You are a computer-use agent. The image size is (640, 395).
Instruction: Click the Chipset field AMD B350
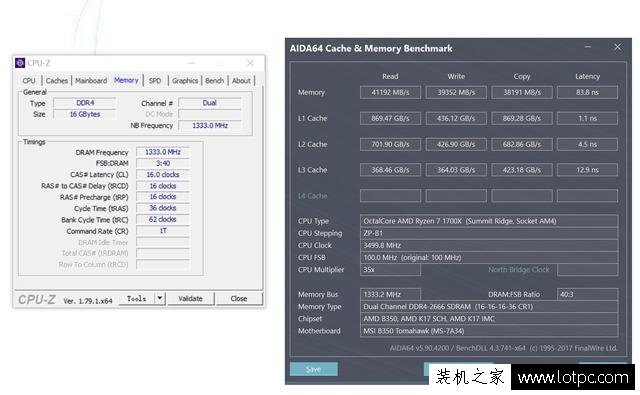pyautogui.click(x=489, y=319)
